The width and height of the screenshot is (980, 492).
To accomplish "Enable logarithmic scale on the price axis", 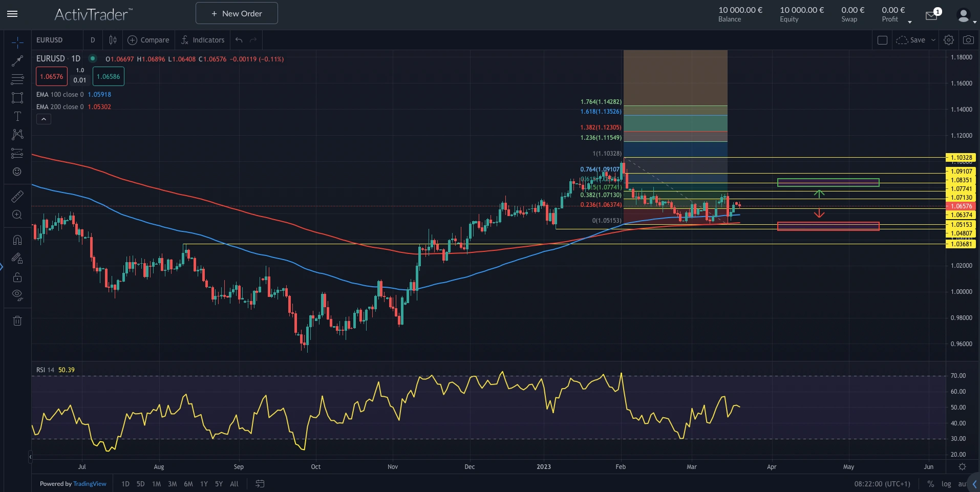I will coord(946,484).
